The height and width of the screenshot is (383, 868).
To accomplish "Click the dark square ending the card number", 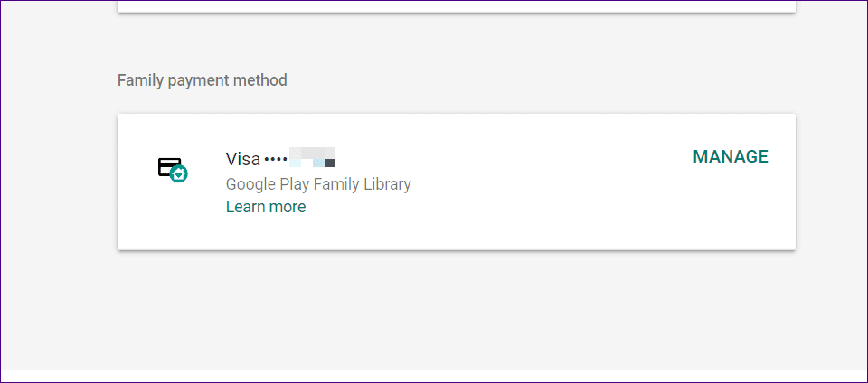I will (x=330, y=163).
